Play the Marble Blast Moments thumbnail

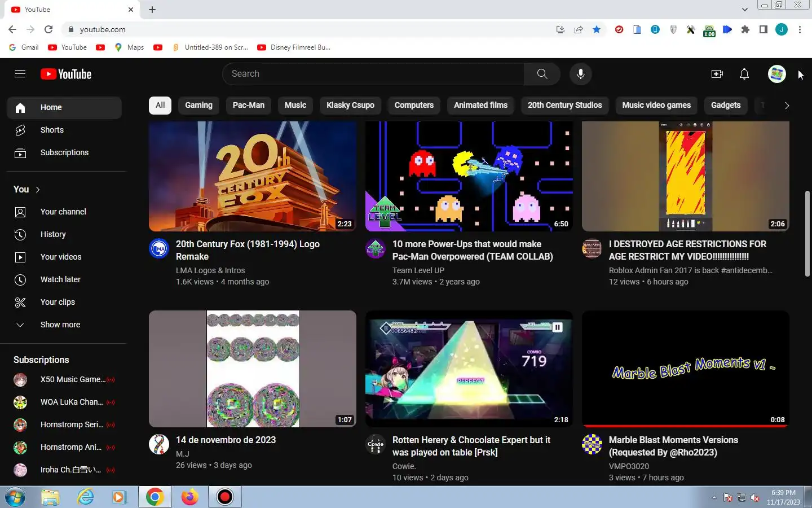[x=686, y=369]
